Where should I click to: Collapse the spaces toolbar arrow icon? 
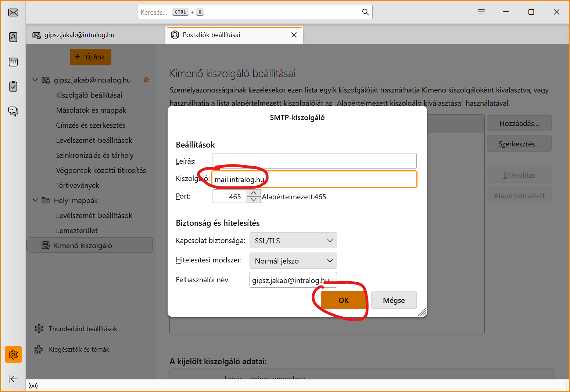(x=13, y=379)
